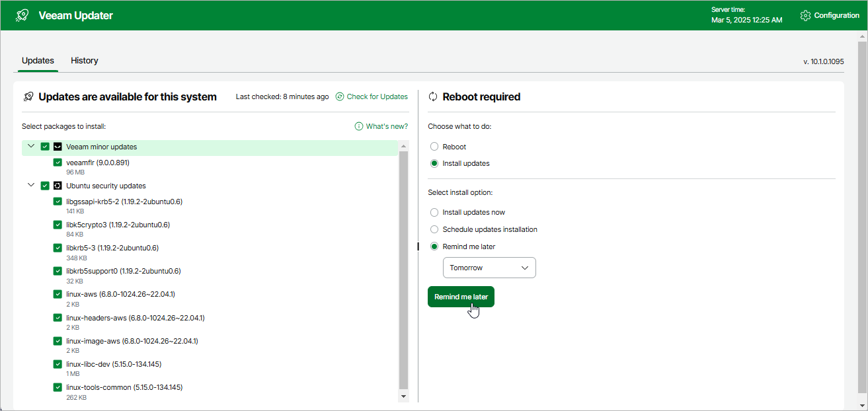Viewport: 868px width, 411px height.
Task: Uncheck linux-libc-dev package checkbox
Action: point(58,364)
